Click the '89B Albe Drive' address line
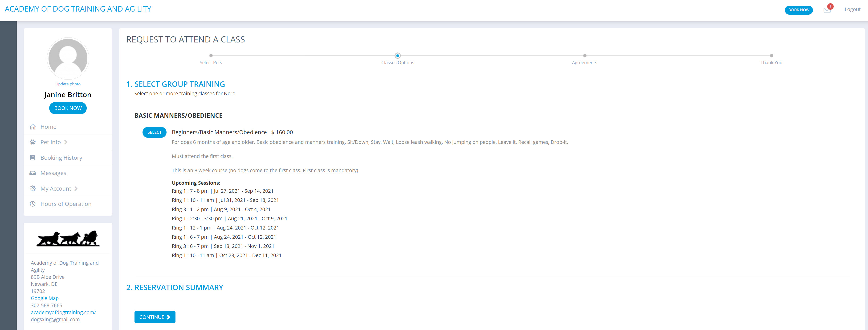Image resolution: width=868 pixels, height=330 pixels. coord(48,277)
